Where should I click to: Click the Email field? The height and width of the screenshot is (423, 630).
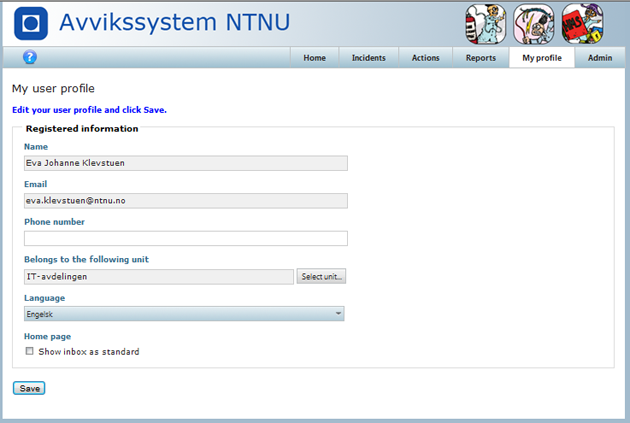186,200
